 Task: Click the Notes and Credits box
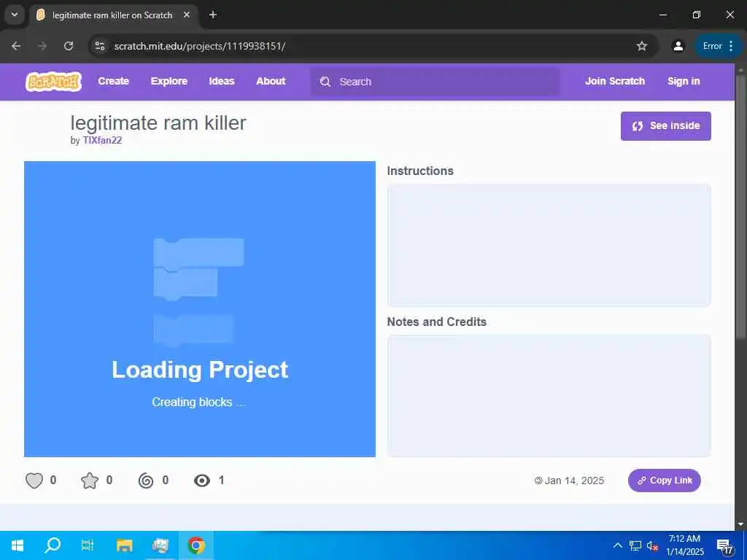(549, 396)
